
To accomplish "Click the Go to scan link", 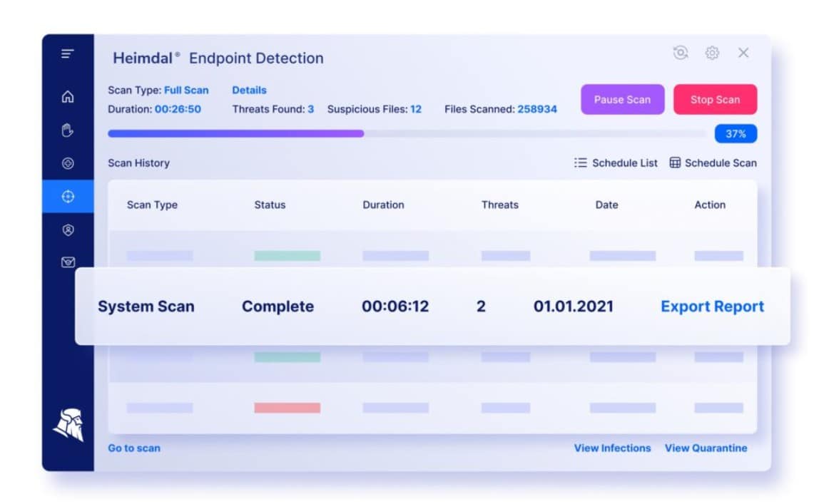I will (133, 448).
